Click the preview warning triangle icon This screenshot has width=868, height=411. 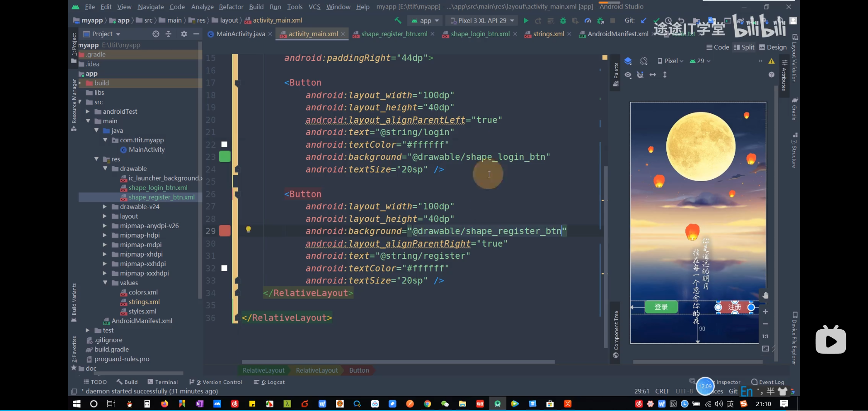click(x=772, y=61)
